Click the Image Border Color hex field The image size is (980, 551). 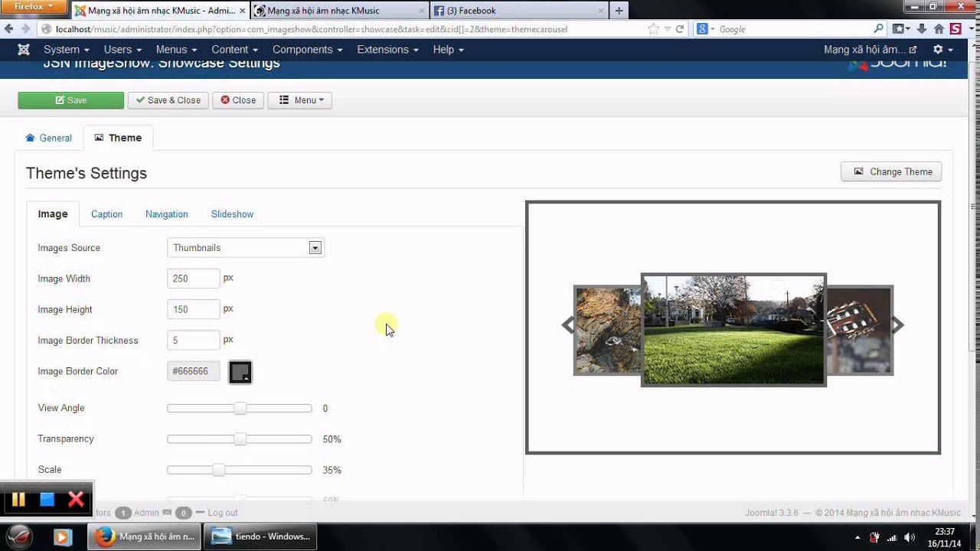tap(194, 371)
